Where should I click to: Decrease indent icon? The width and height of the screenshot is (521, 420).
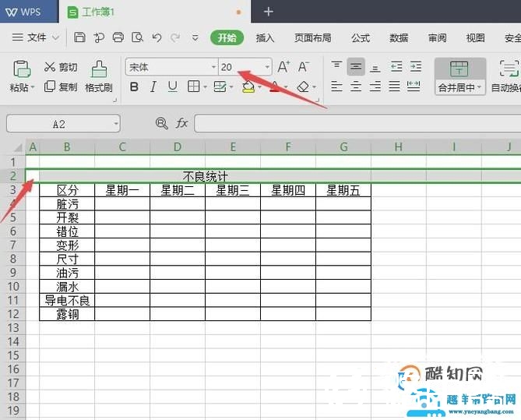[x=396, y=67]
